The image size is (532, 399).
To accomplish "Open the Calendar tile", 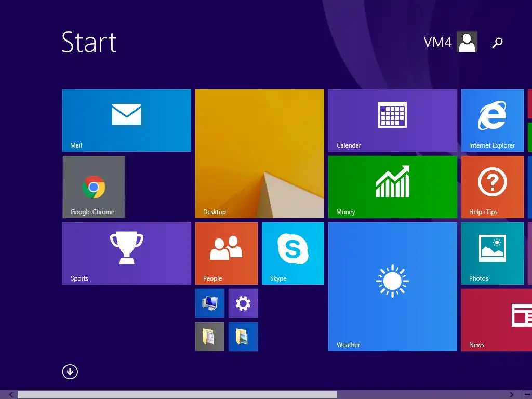I will tap(393, 121).
